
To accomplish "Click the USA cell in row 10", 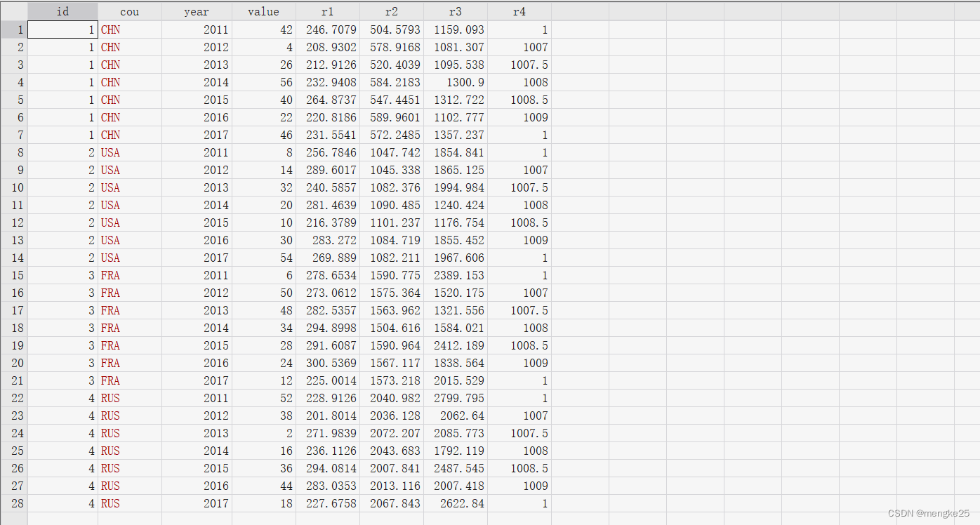I will tap(130, 187).
